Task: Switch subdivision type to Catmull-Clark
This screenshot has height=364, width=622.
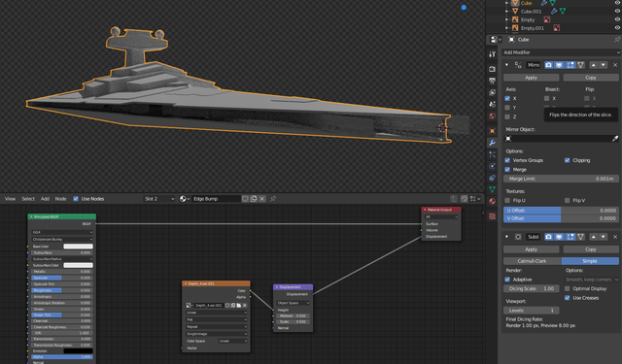Action: click(532, 261)
